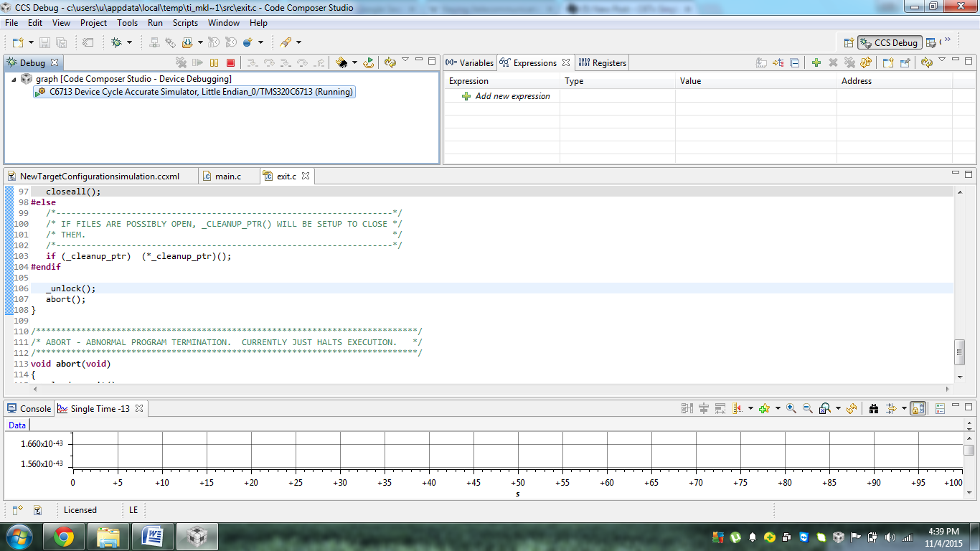Image resolution: width=980 pixels, height=551 pixels.
Task: Click the Open Perspective icon
Action: [x=849, y=43]
